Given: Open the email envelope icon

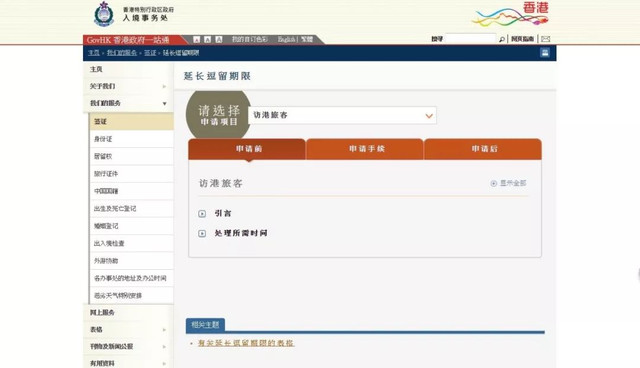Looking at the screenshot, I should click(545, 39).
